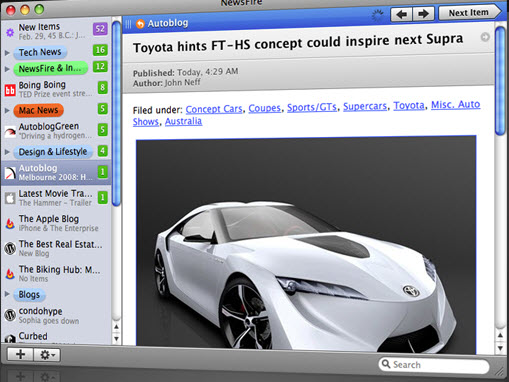This screenshot has height=382, width=509.
Task: Select the Latest Movie Tra... feed title
Action: pyautogui.click(x=55, y=193)
